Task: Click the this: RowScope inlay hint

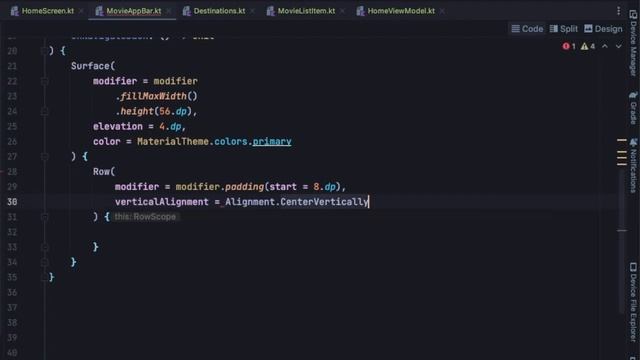Action: [145, 217]
